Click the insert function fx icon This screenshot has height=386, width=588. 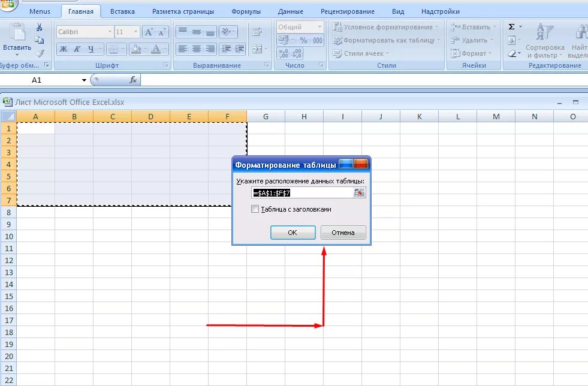click(x=132, y=80)
